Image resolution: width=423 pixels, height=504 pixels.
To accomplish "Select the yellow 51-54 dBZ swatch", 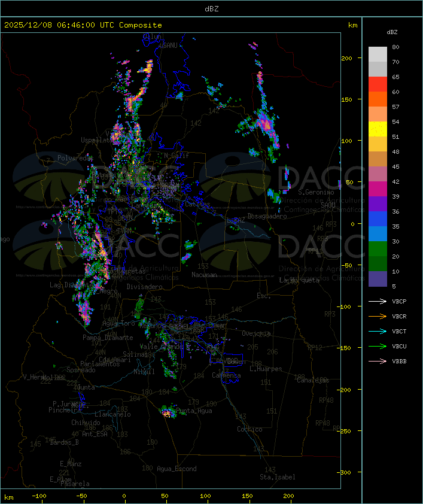I will [x=378, y=129].
